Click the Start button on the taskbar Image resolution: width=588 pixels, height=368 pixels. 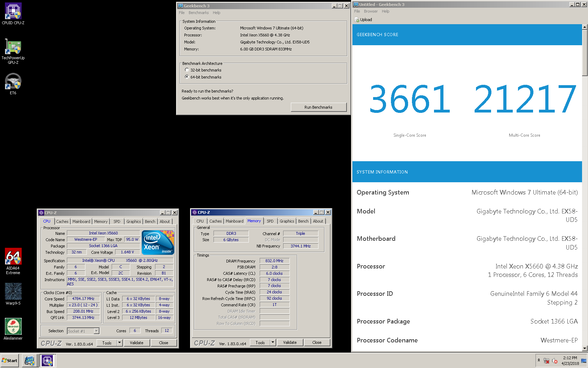pos(9,360)
